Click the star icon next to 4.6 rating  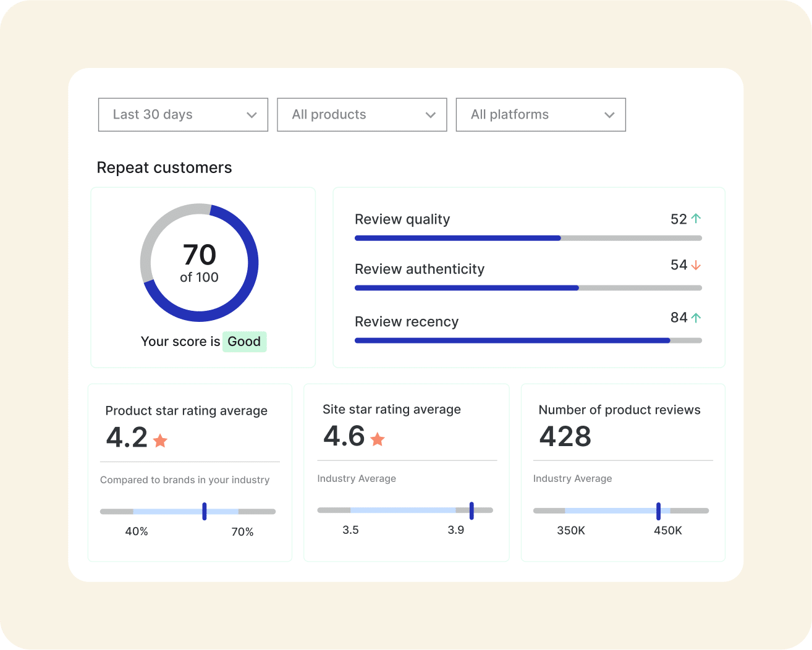(378, 439)
